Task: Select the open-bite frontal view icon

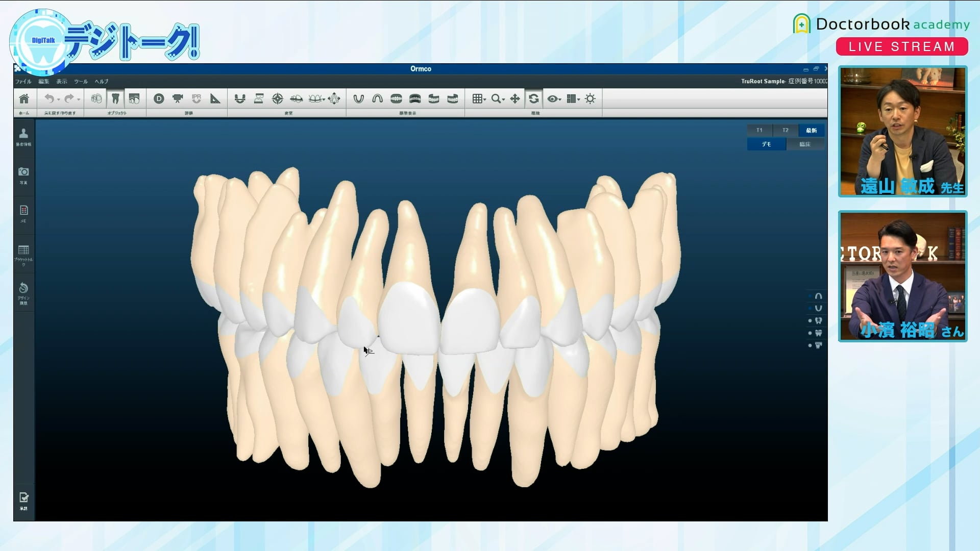Action: pyautogui.click(x=415, y=98)
